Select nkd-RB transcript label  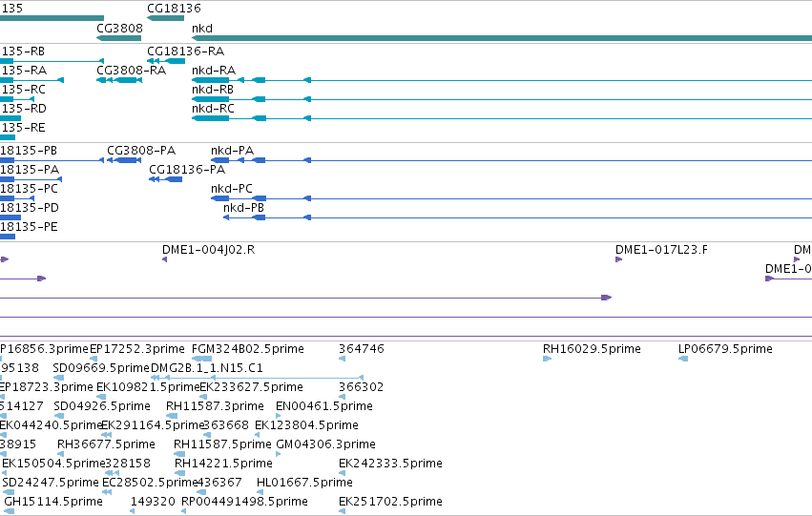[213, 90]
